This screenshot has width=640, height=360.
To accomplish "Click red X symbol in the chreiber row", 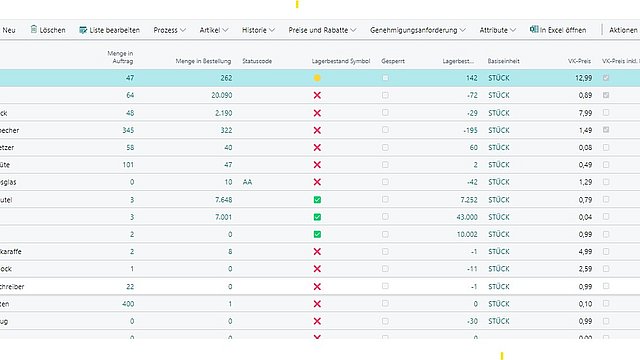I will pyautogui.click(x=317, y=287).
